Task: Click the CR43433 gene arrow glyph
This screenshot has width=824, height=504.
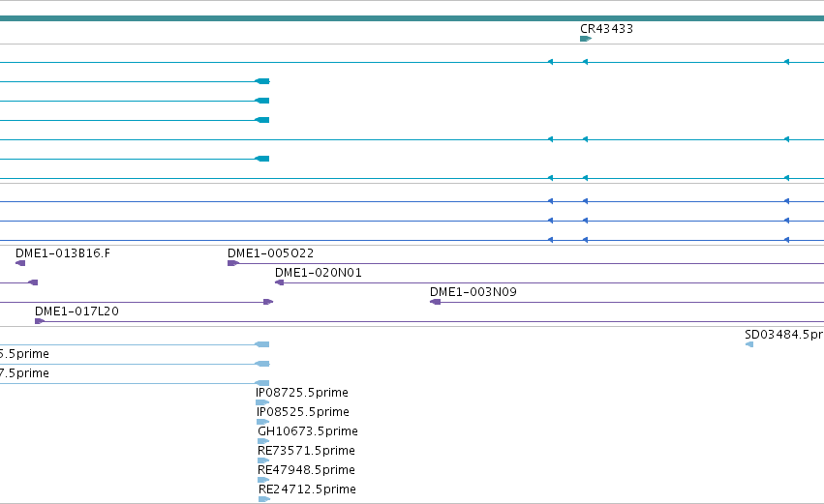Action: tap(586, 39)
